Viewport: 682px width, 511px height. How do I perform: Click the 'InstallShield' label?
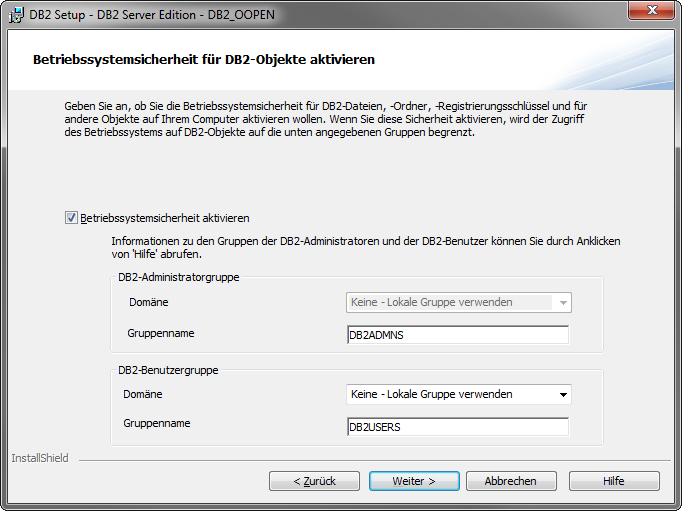pos(40,458)
